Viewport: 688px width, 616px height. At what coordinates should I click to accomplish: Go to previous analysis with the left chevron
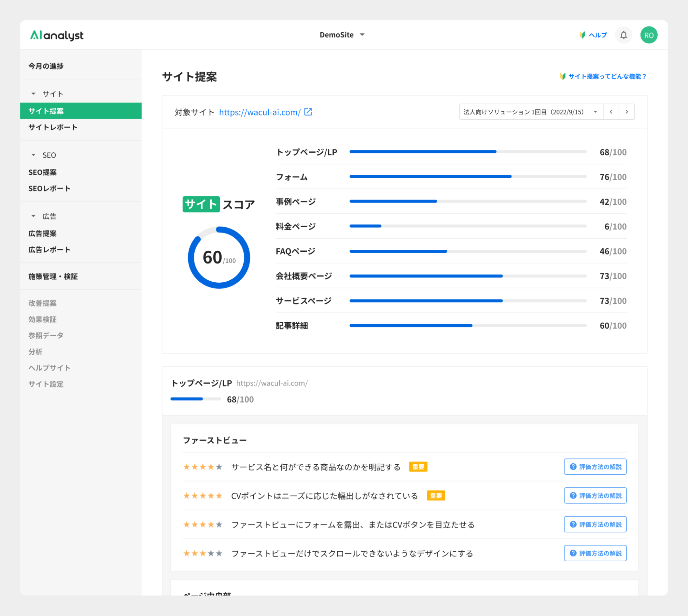tap(611, 111)
